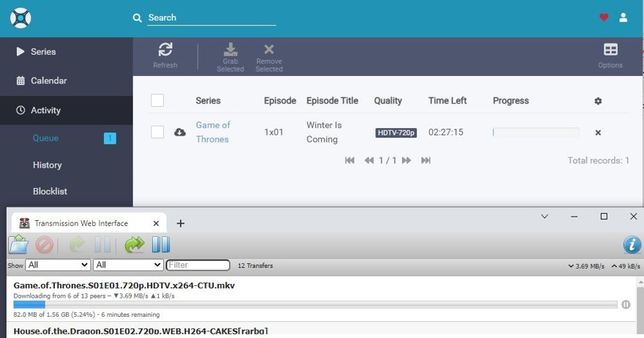Click the red heart donate icon
Screen dimensions: 644x338
pos(604,18)
